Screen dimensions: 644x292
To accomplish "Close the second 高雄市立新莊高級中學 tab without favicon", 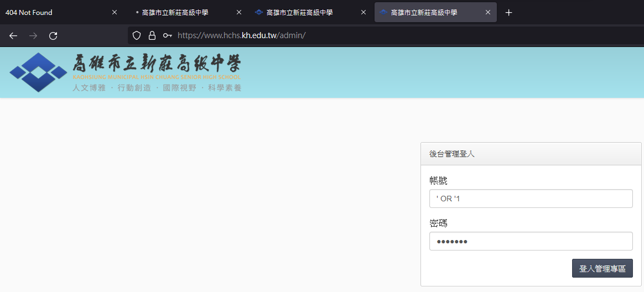I will click(239, 12).
